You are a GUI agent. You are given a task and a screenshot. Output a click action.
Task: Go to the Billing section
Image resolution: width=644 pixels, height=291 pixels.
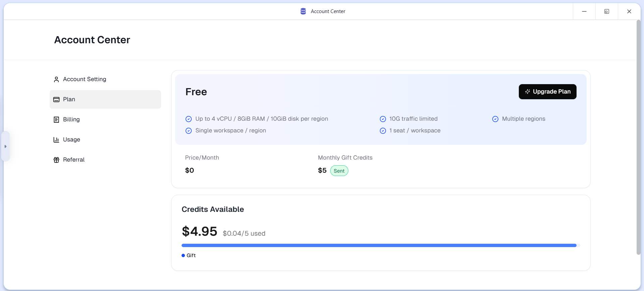pyautogui.click(x=105, y=119)
